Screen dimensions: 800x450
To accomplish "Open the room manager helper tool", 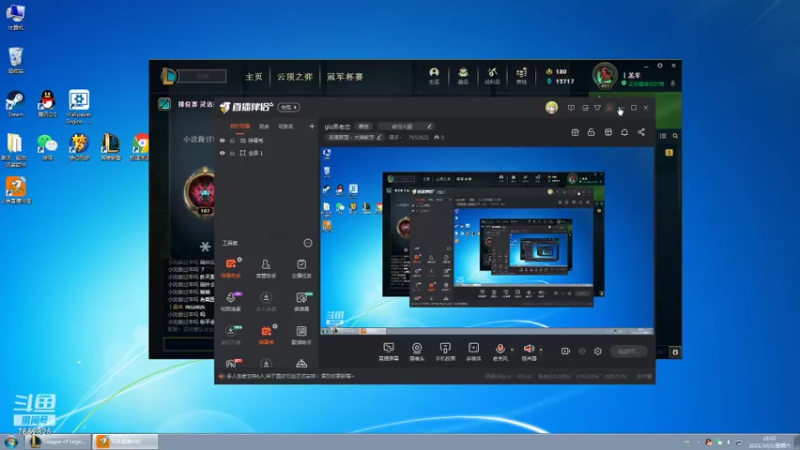I will (266, 268).
